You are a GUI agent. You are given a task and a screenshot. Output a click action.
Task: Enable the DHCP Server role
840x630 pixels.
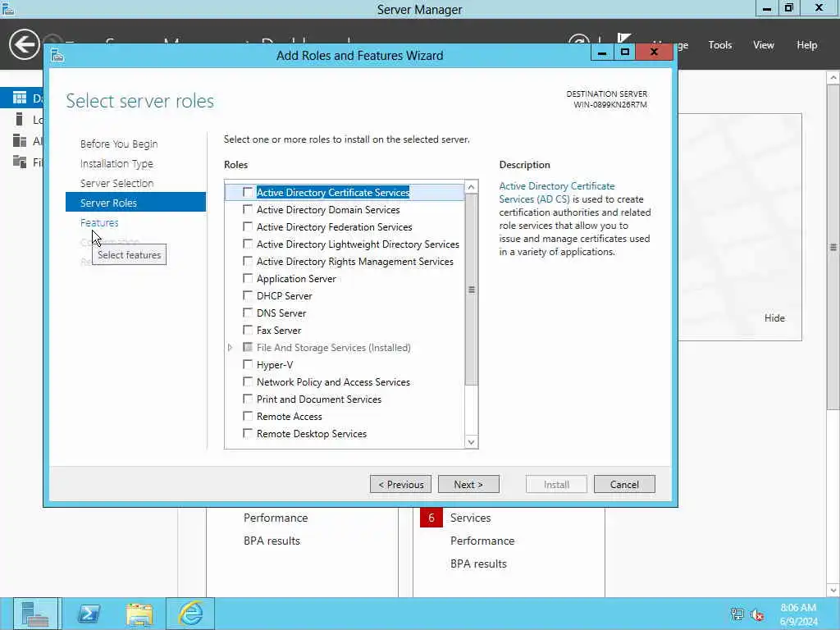click(248, 295)
